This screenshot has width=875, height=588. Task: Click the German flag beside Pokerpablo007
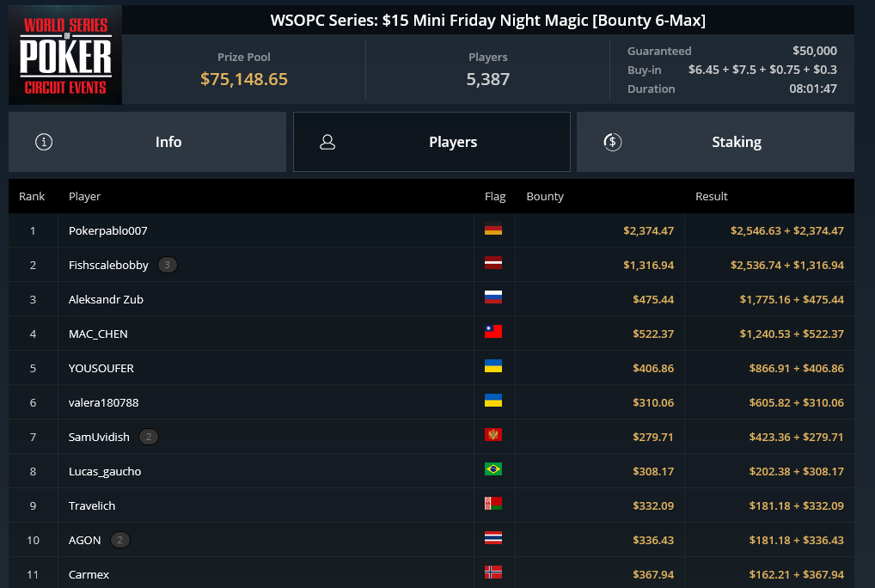coord(493,230)
